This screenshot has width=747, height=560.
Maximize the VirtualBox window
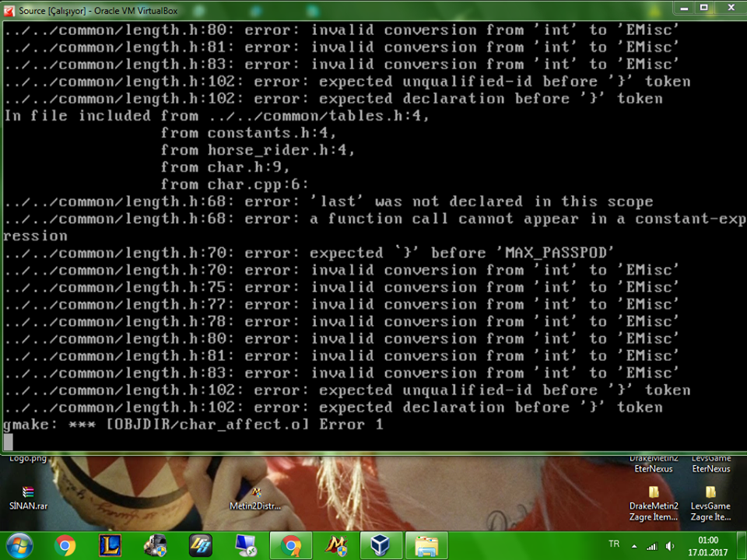point(704,8)
